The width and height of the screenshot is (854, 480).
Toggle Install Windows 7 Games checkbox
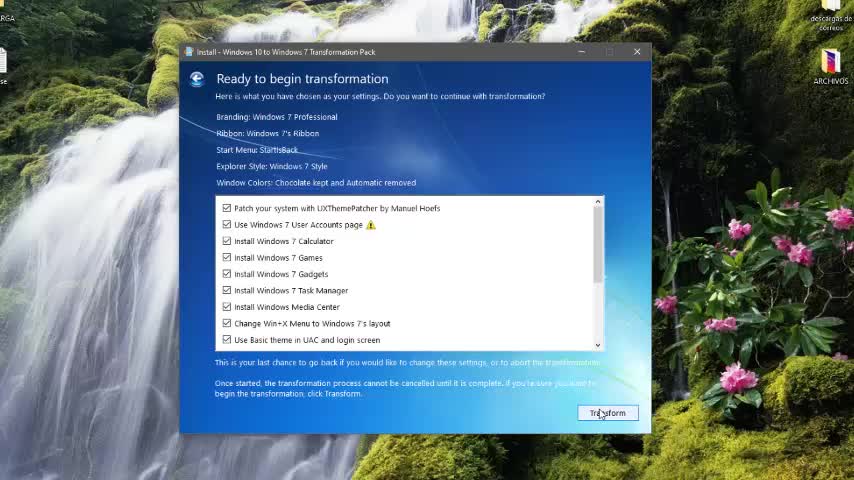click(227, 257)
